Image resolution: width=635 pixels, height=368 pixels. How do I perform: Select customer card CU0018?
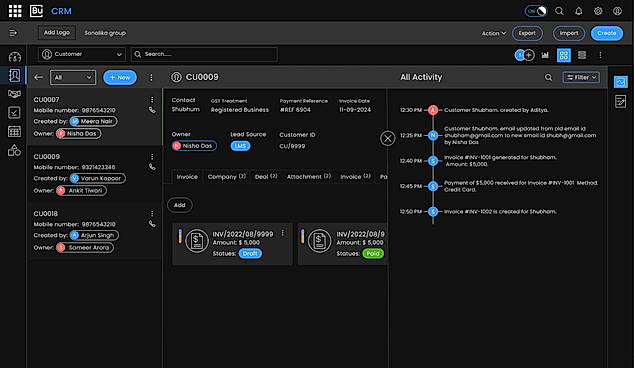[x=95, y=231]
